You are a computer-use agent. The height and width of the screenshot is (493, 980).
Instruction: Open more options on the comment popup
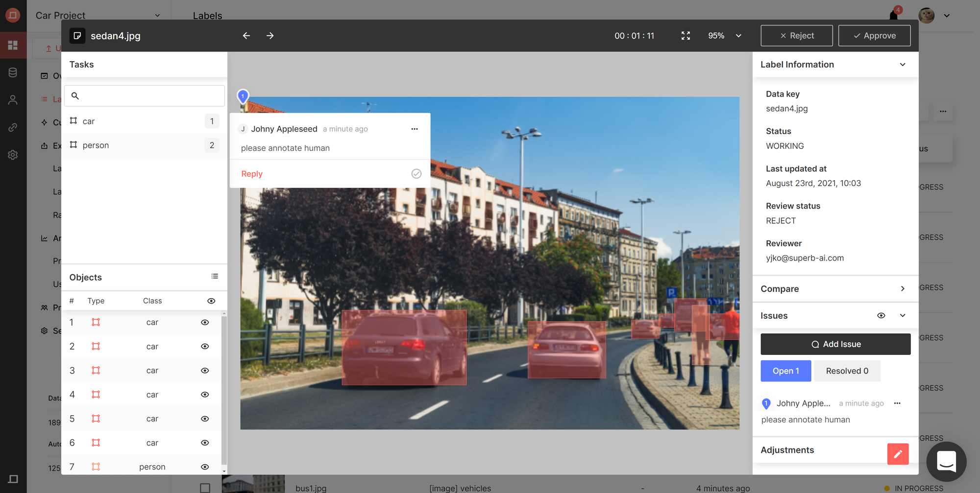click(415, 129)
